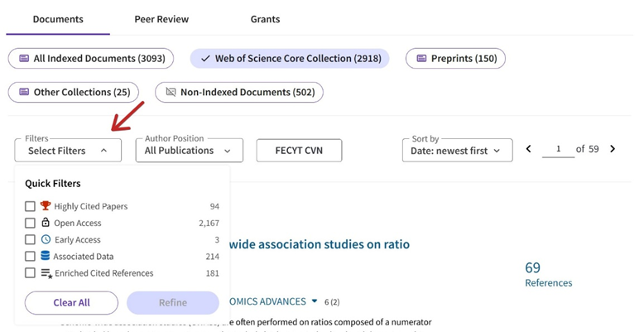Click the icon inside All Indexed Documents chip
Viewport: 644px width, 332px height.
coord(24,59)
